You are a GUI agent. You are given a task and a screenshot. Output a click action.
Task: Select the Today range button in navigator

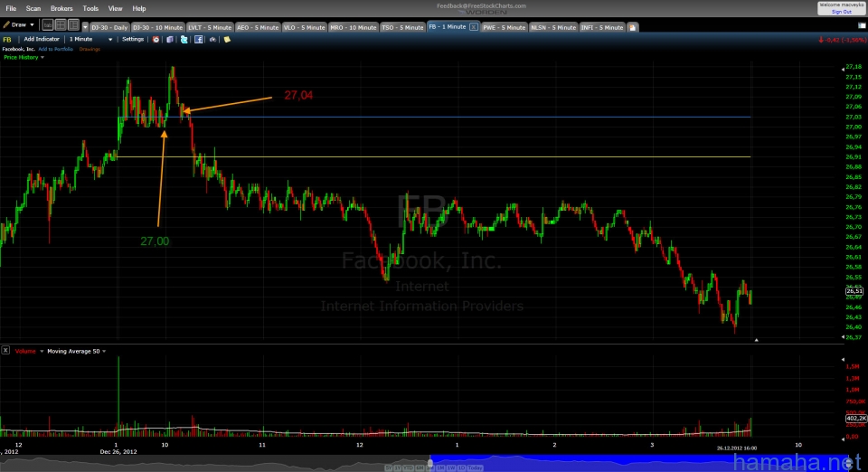click(475, 468)
